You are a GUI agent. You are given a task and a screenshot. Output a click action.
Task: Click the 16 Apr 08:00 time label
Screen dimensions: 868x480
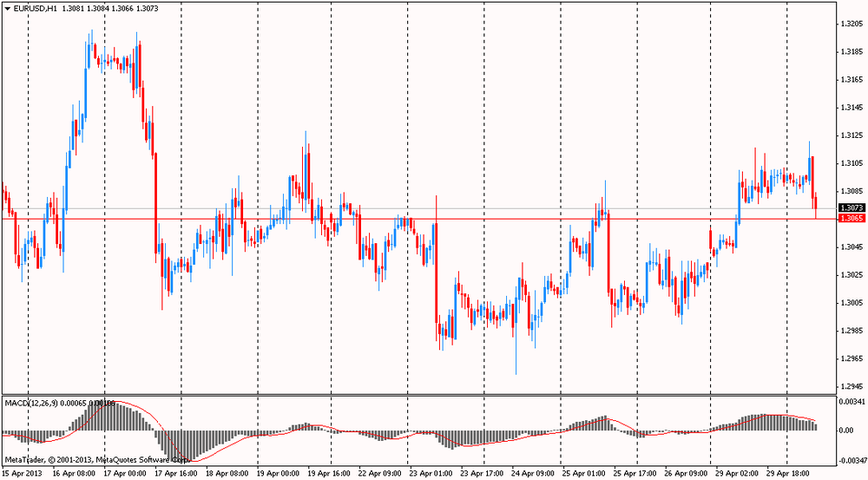74,473
